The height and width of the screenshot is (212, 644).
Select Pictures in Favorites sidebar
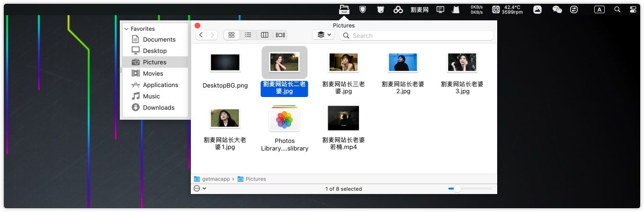click(155, 62)
